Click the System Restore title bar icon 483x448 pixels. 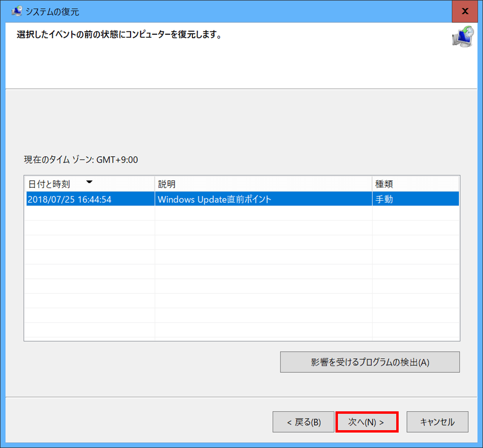17,12
